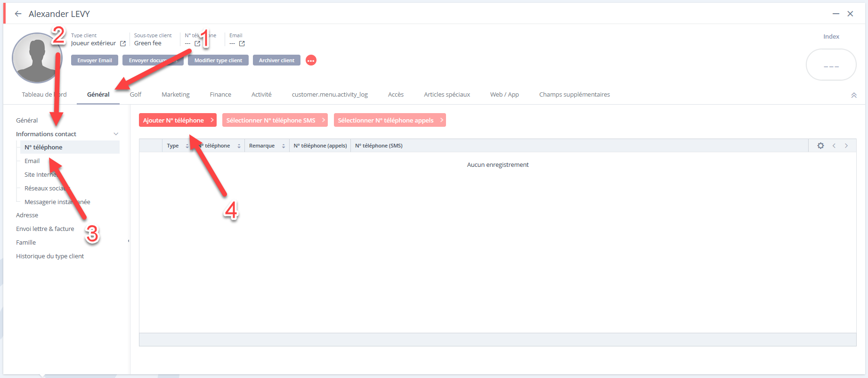Sort the Remarque column
Viewport: 868px width, 378px height.
click(x=284, y=146)
